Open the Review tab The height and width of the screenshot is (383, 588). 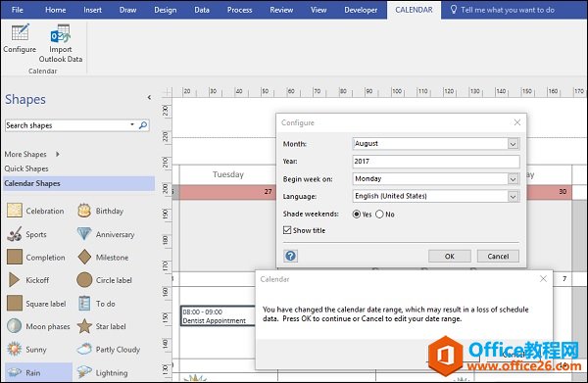click(x=281, y=10)
